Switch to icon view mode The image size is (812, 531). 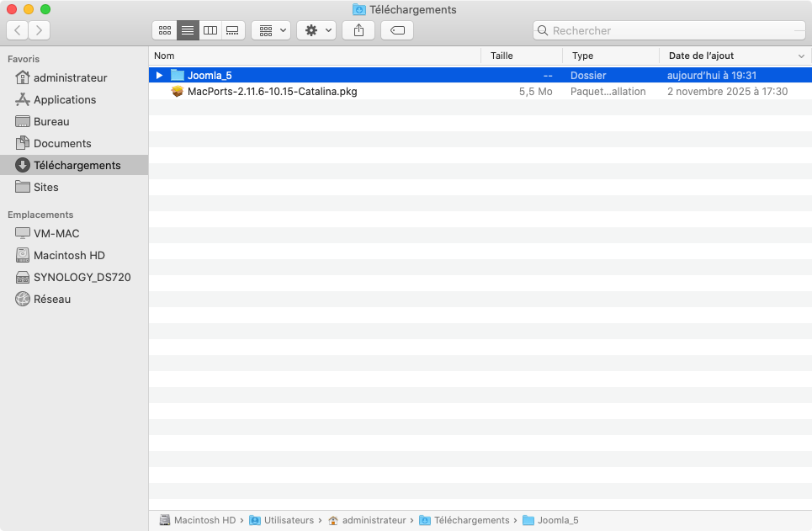(x=165, y=30)
